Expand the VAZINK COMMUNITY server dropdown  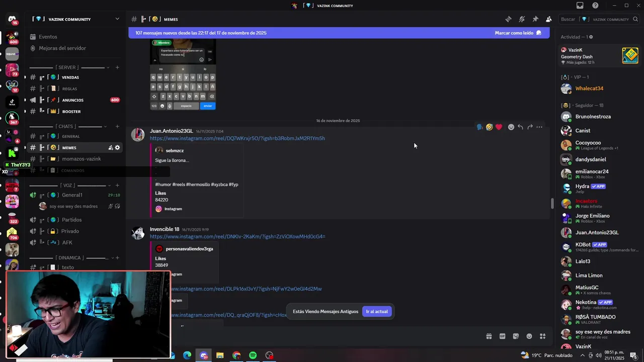(x=117, y=19)
